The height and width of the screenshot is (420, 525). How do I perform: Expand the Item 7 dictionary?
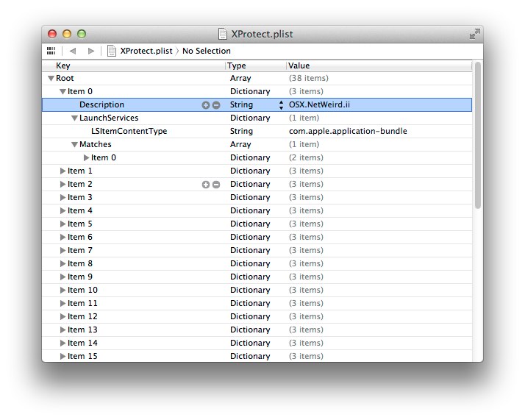coord(63,251)
